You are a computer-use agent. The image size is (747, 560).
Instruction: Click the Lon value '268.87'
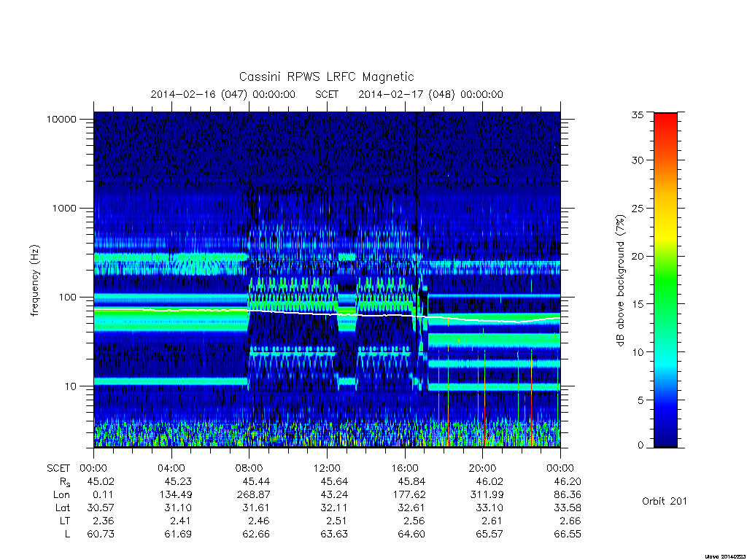[253, 495]
